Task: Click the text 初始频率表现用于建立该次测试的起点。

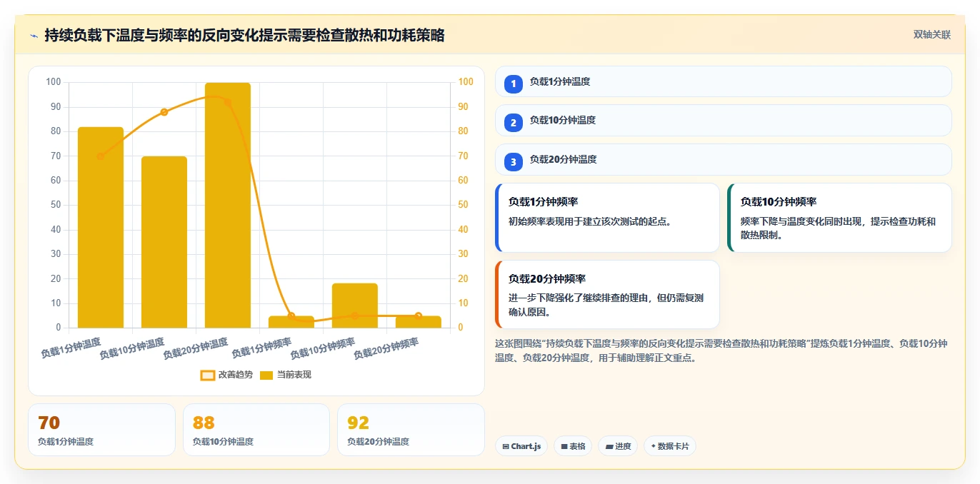Action: (589, 221)
